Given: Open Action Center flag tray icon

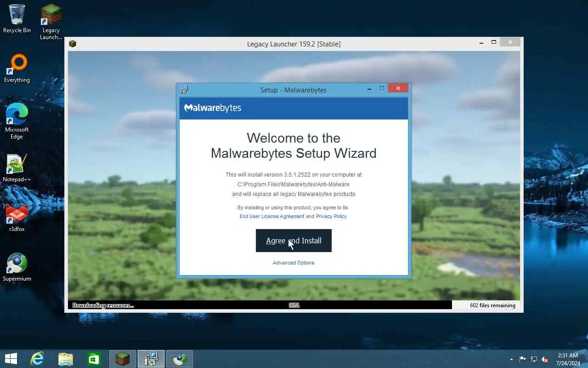Looking at the screenshot, I should (x=523, y=359).
